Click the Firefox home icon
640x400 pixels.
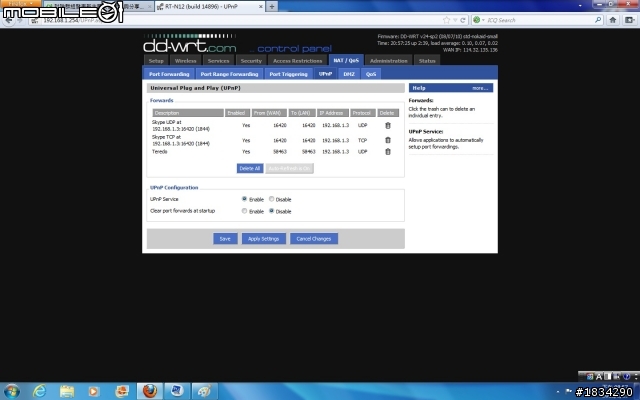click(x=612, y=20)
